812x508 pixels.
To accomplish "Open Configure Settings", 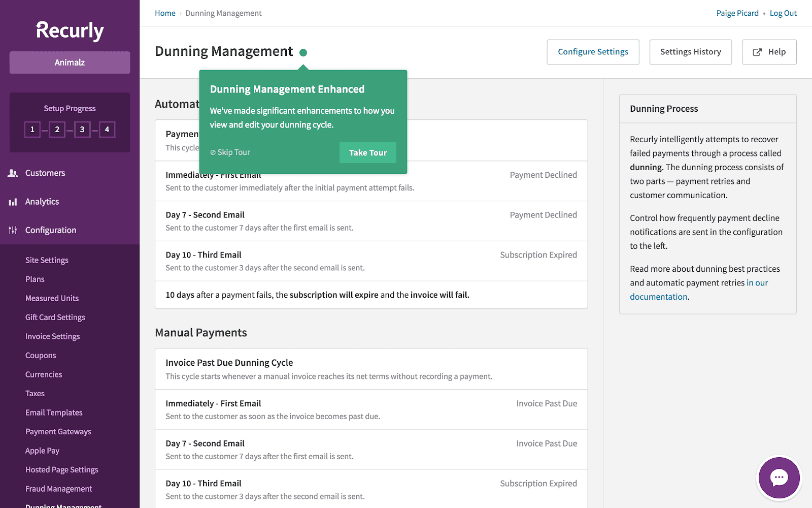I will [593, 52].
